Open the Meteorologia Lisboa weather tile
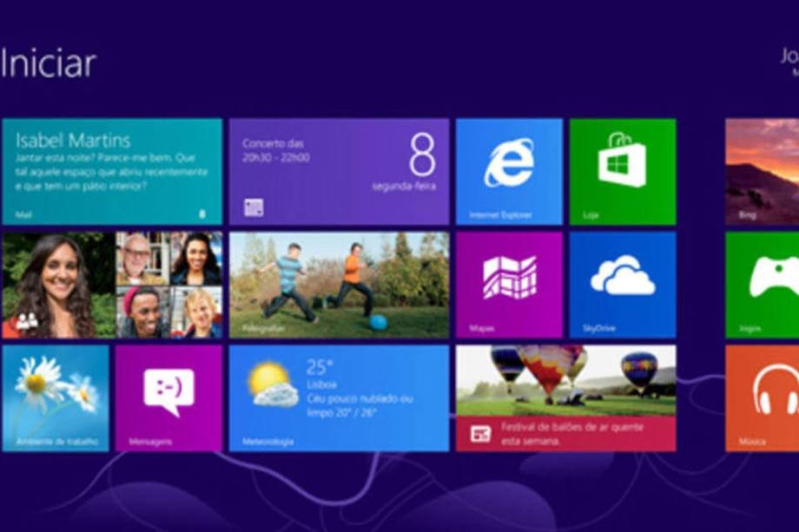Viewport: 799px width, 532px height. pos(339,398)
